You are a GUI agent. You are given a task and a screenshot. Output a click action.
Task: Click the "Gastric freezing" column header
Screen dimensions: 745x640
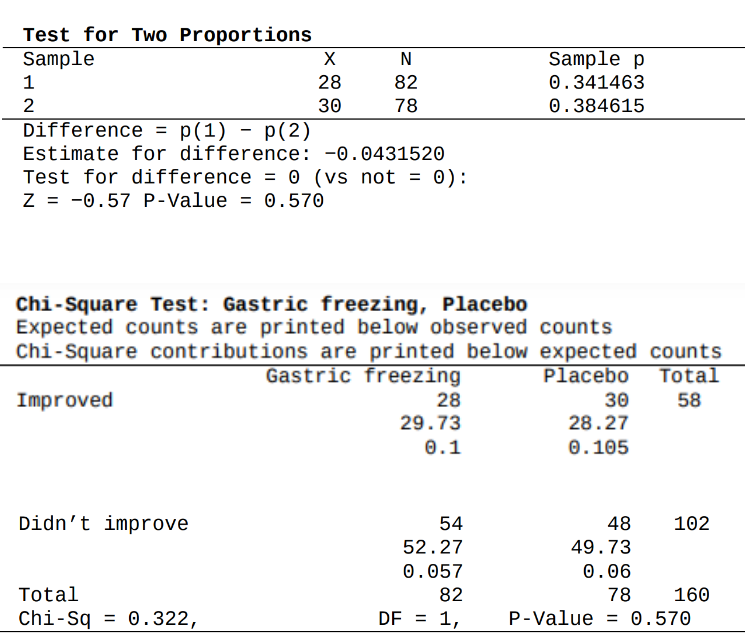(x=363, y=376)
